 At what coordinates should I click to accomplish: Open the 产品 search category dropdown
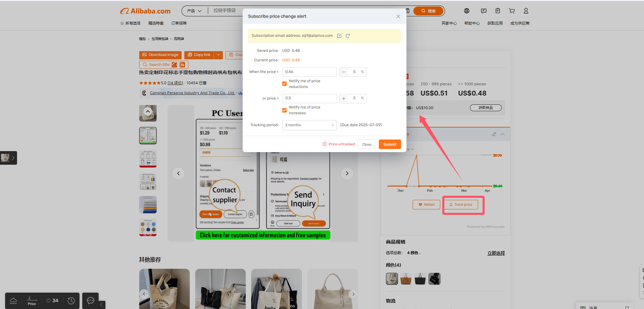(x=194, y=11)
